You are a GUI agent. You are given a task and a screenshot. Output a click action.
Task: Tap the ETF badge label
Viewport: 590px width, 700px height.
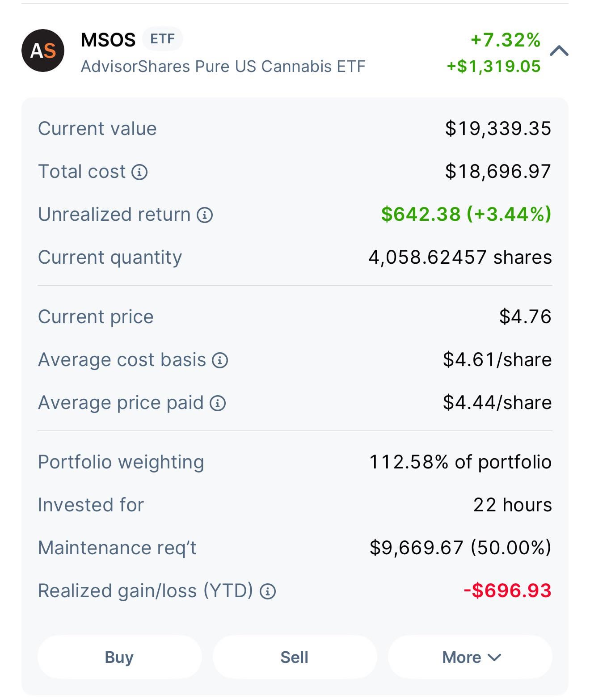[162, 39]
